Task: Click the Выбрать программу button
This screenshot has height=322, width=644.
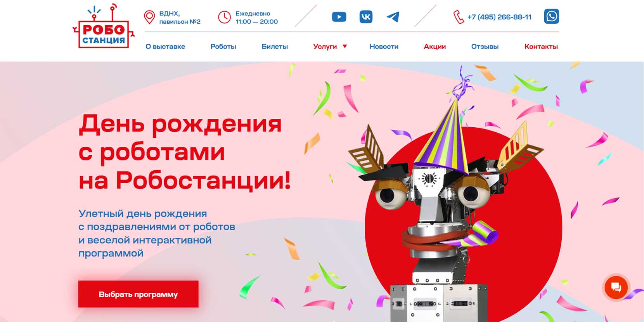Action: click(138, 294)
